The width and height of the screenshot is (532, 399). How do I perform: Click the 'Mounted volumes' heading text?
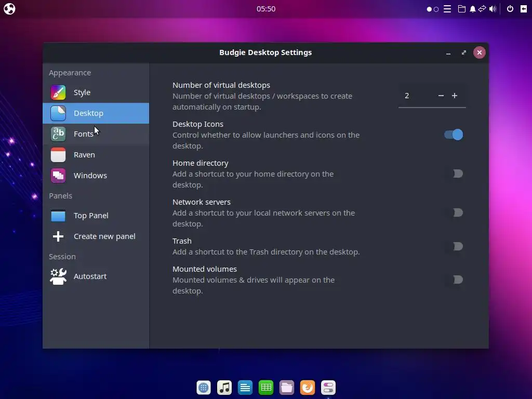[205, 269]
